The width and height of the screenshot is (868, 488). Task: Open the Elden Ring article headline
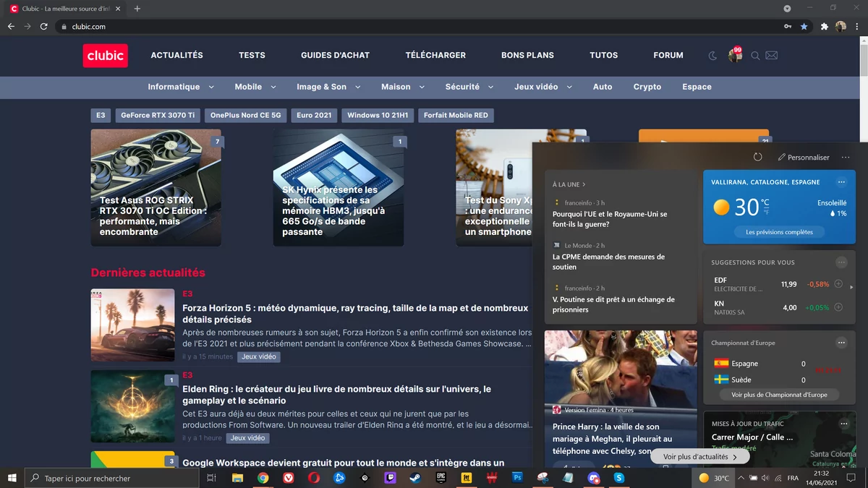(x=337, y=395)
